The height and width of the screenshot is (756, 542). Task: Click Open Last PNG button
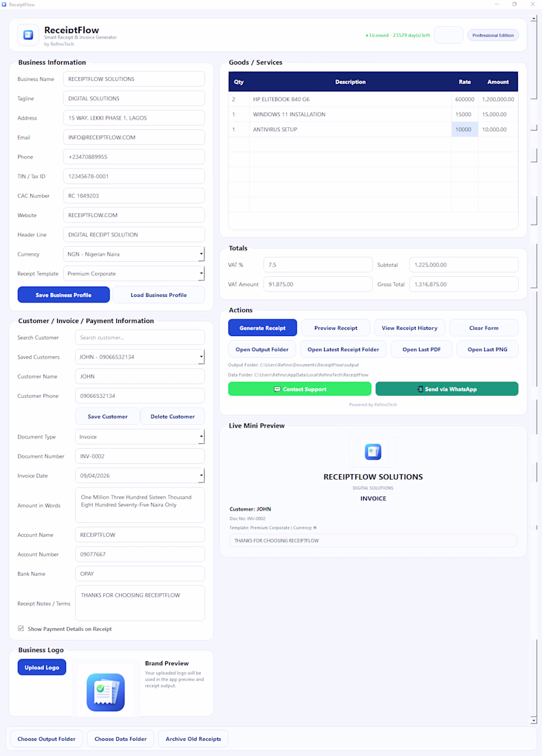[488, 350]
